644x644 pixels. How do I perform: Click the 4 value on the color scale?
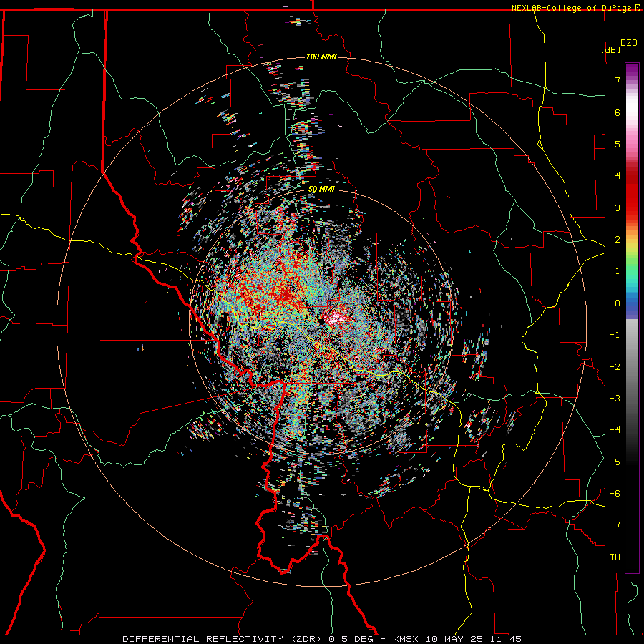click(x=618, y=176)
